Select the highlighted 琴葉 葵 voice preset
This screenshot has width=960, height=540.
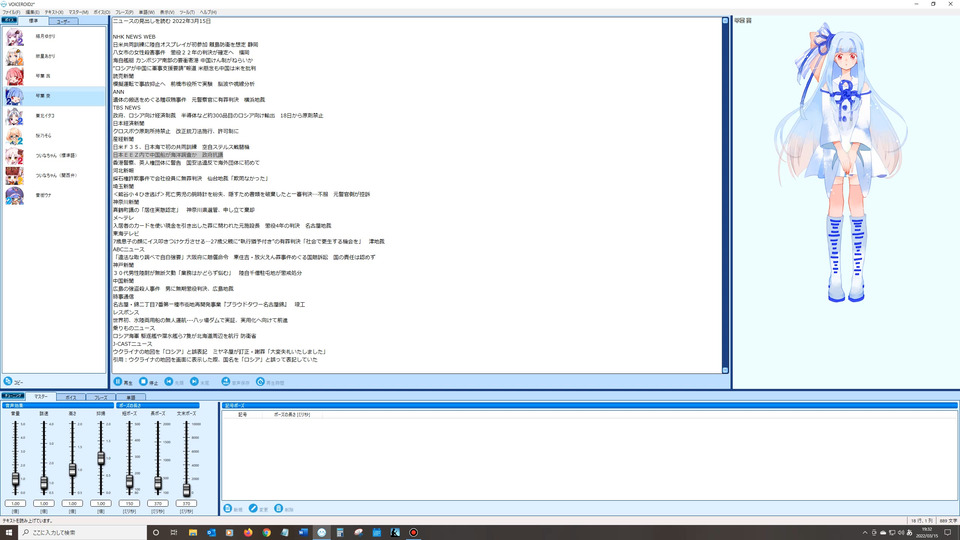point(54,96)
